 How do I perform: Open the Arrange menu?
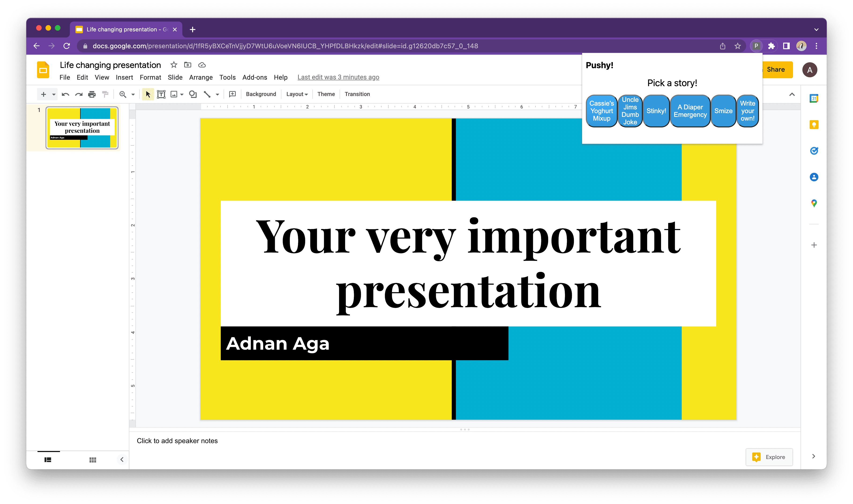201,78
